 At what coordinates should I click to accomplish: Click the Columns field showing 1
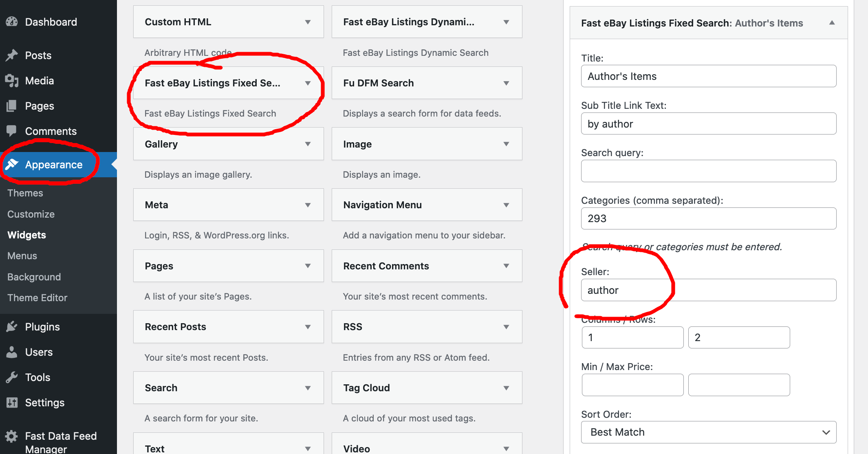(632, 337)
